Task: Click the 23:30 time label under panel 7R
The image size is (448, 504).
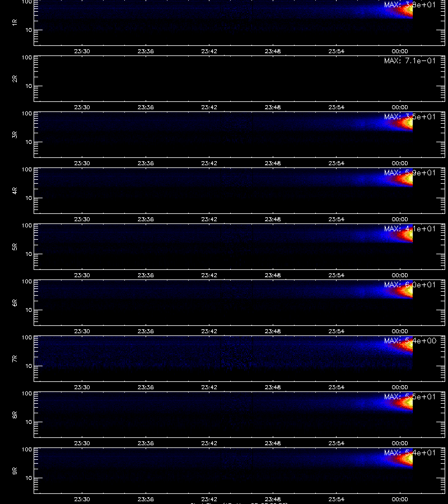Action: point(82,388)
